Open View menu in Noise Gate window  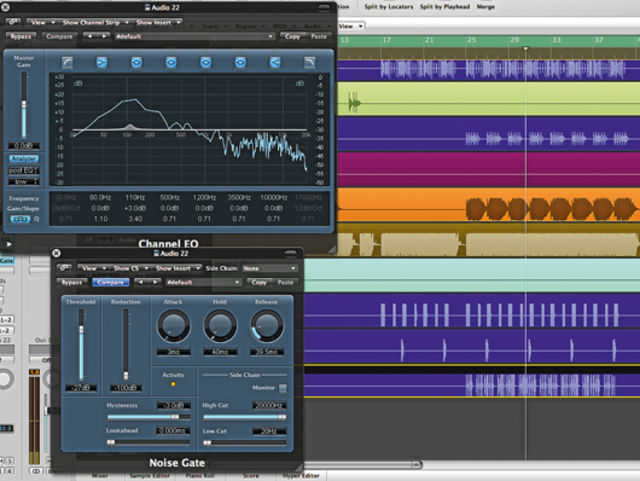(92, 268)
